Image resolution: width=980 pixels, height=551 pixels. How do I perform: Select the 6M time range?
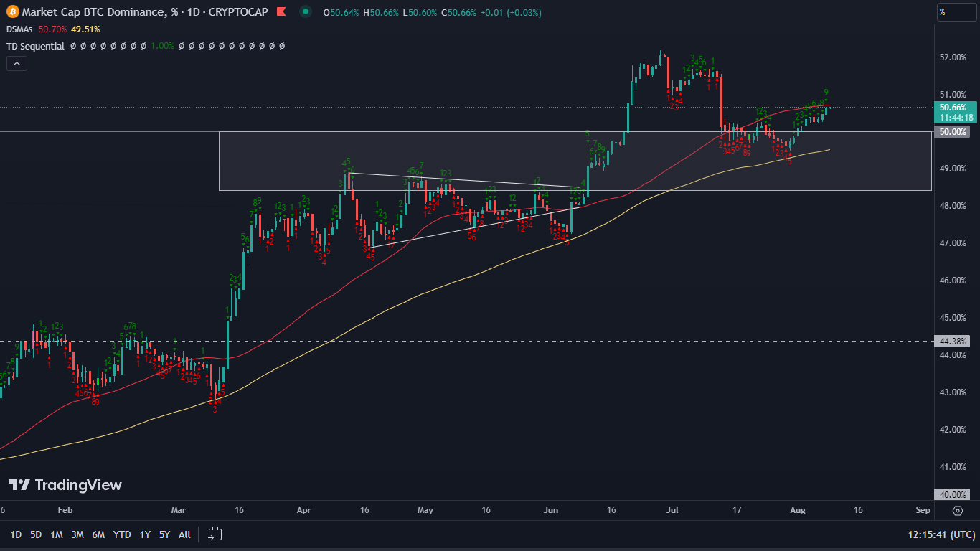pyautogui.click(x=98, y=534)
